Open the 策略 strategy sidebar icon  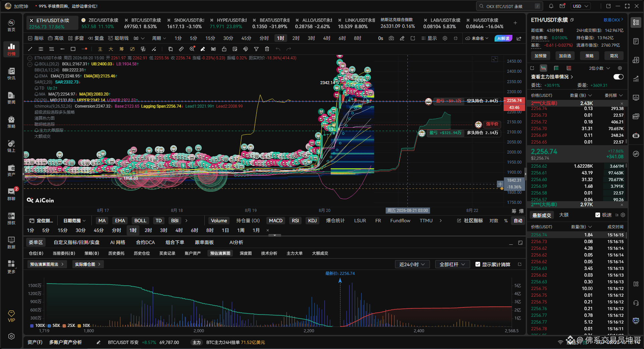(11, 122)
